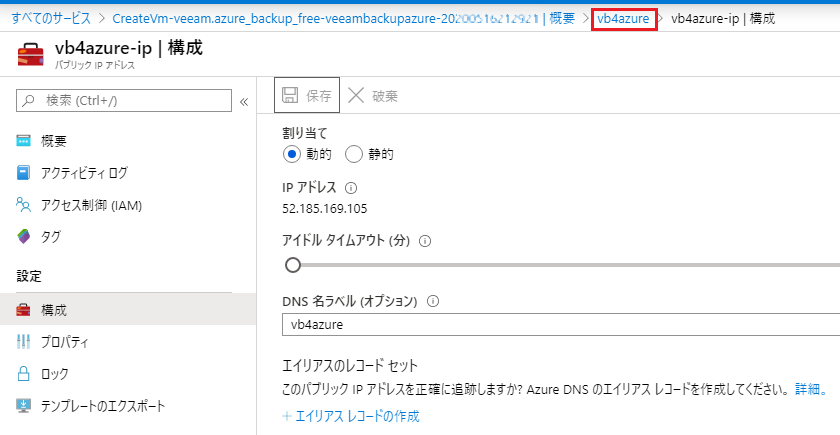840x435 pixels.
Task: Select the 動的 assignment radio button
Action: 292,155
